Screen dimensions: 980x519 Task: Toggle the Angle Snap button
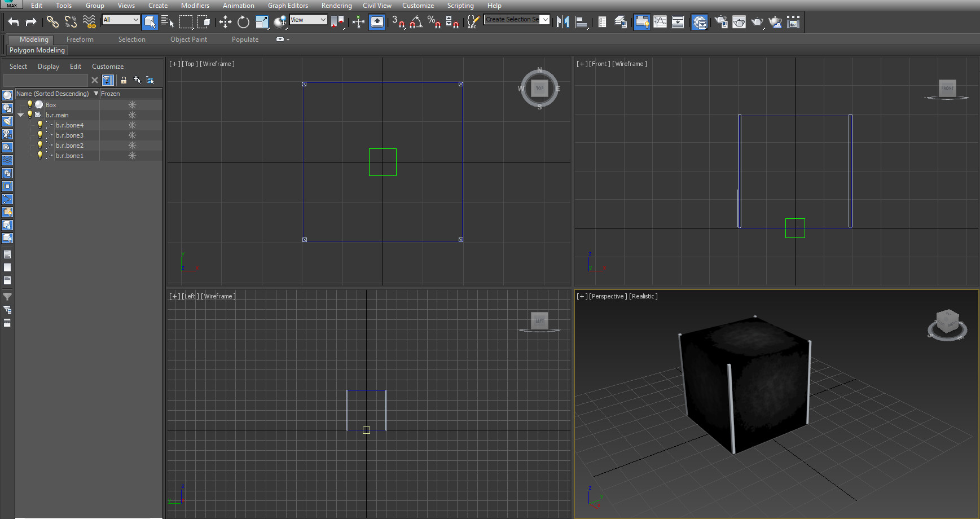(x=416, y=22)
